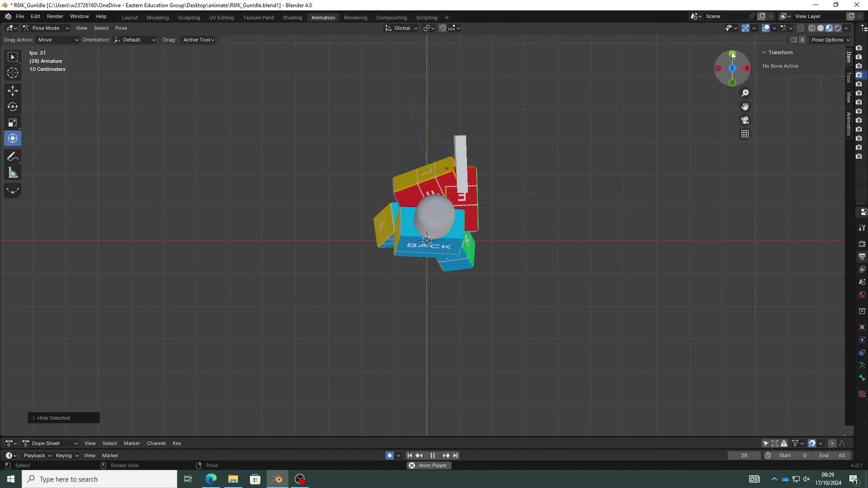Select the Rotate tool in the toolbar

pos(13,107)
